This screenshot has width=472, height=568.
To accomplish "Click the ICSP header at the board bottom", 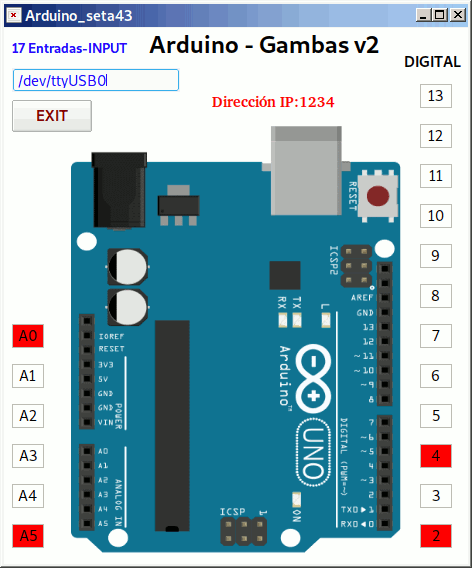I will [x=244, y=531].
